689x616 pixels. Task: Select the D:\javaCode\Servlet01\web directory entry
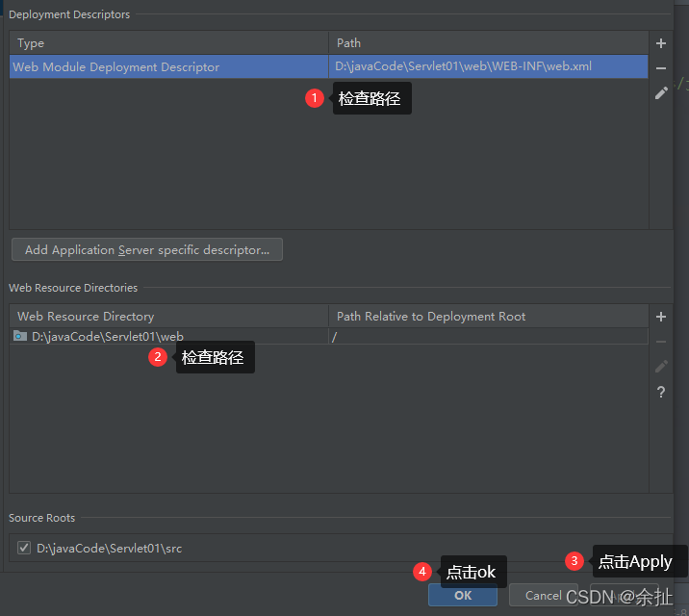pos(107,337)
